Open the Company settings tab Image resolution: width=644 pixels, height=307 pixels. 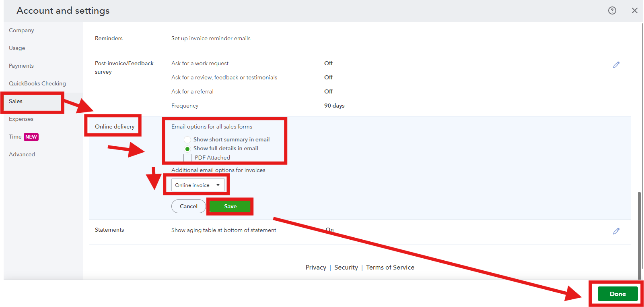point(21,30)
